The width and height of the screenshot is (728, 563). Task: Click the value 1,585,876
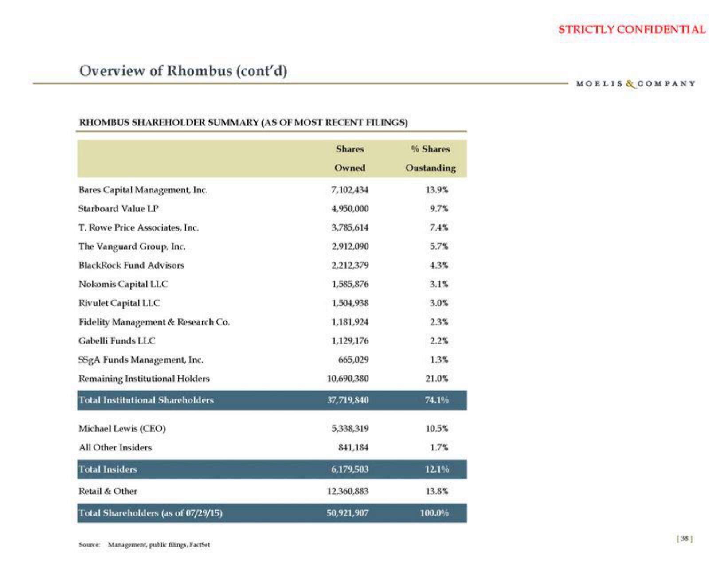[350, 284]
